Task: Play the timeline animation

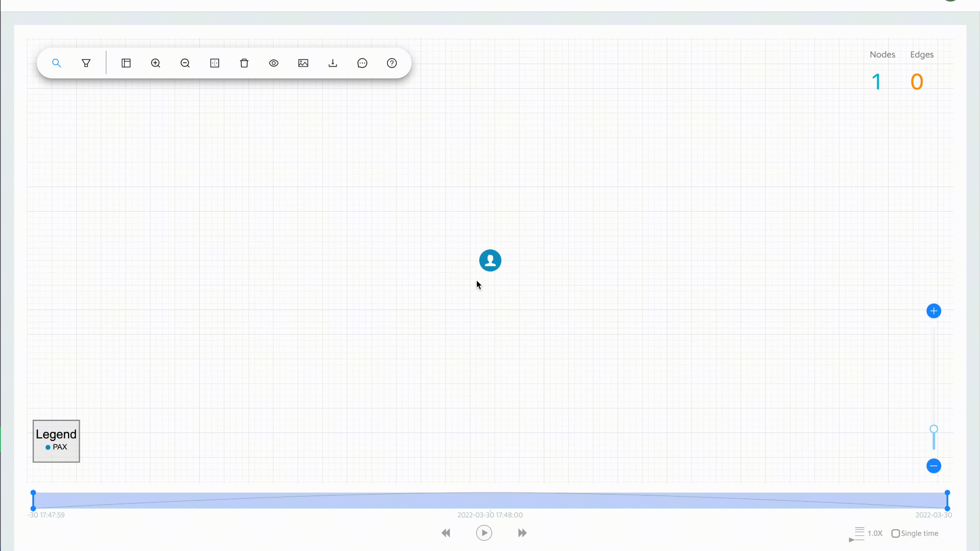Action: [x=484, y=533]
